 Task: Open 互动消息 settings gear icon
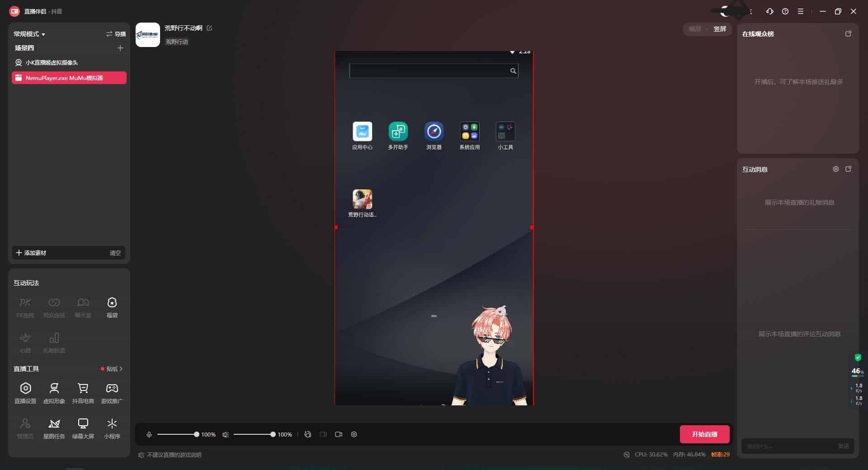(836, 169)
